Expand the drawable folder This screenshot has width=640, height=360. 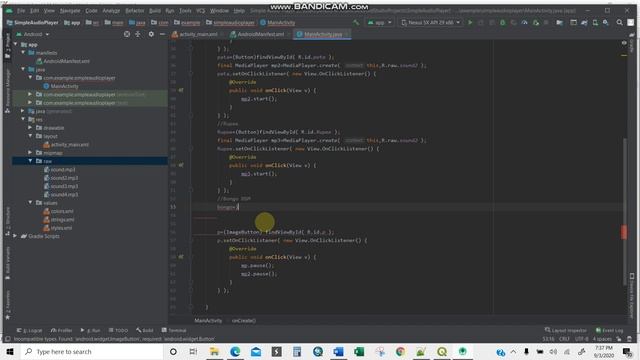pyautogui.click(x=30, y=127)
